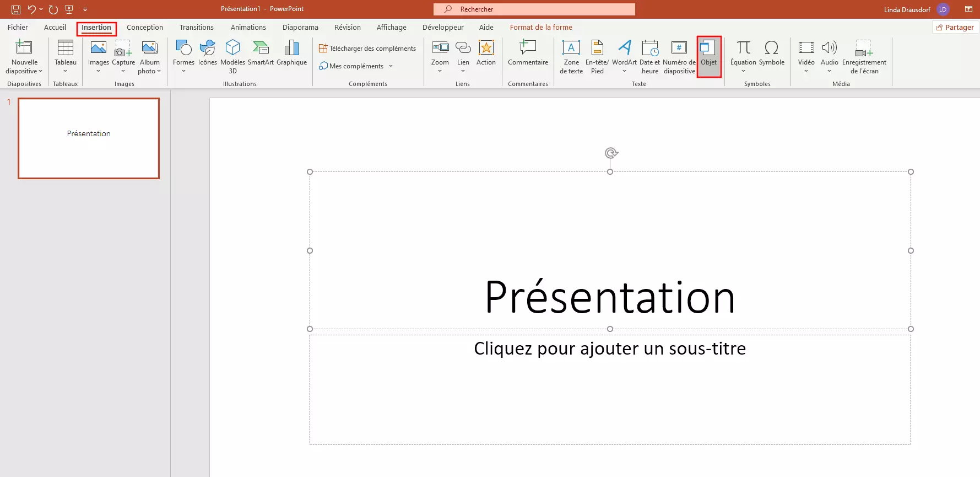Click the Zoom icon in Liens group
Screen dimensions: 980x477
(x=440, y=47)
